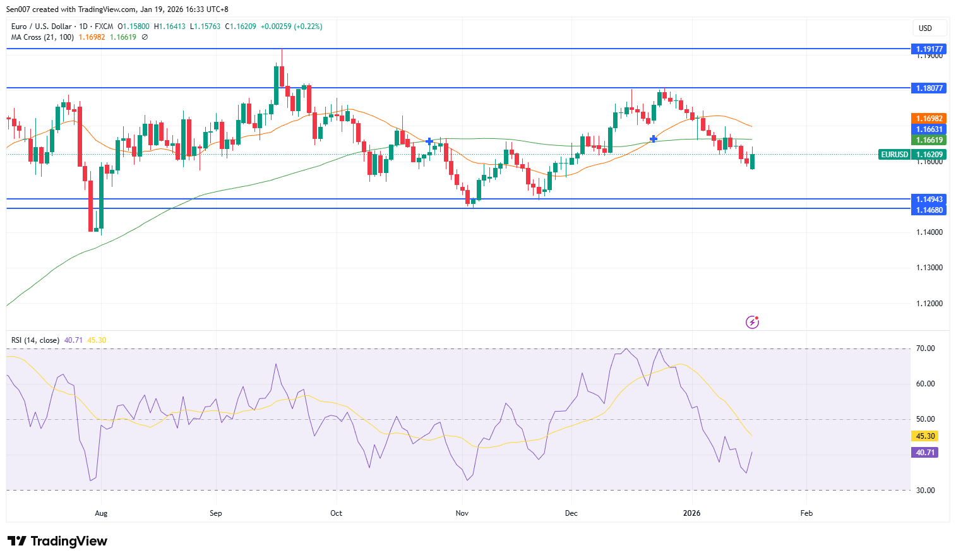
Task: Click the Nov label on the time axis
Action: pyautogui.click(x=462, y=513)
